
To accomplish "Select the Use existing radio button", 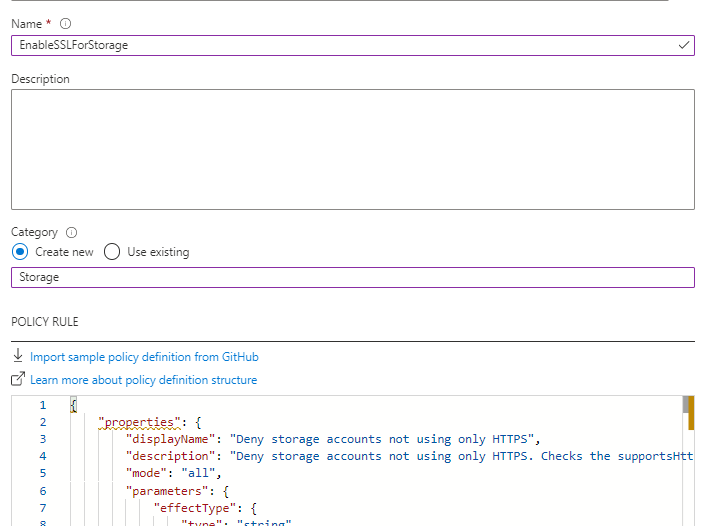I will pos(112,252).
